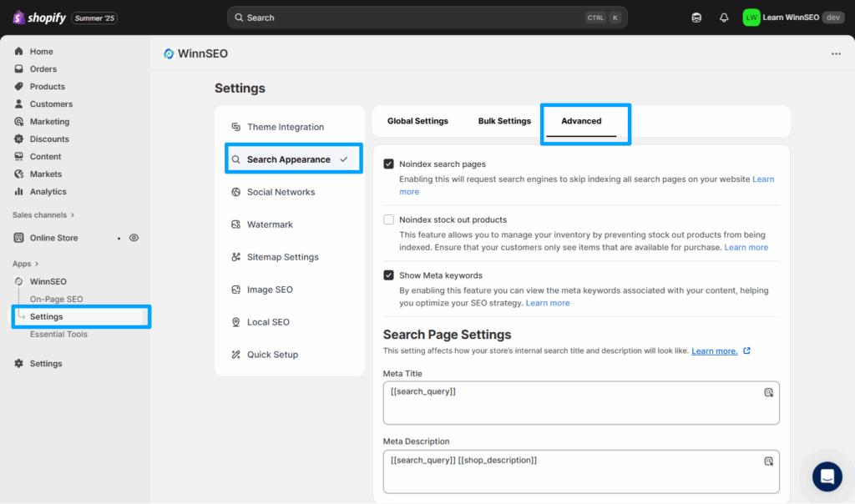Image resolution: width=855 pixels, height=504 pixels.
Task: Switch to Bulk Settings tab
Action: pos(504,121)
